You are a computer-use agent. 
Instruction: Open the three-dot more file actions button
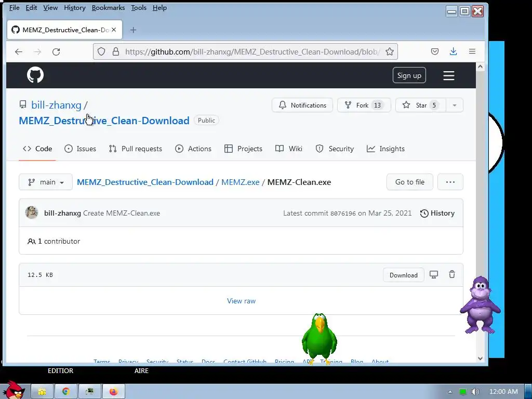coord(450,182)
